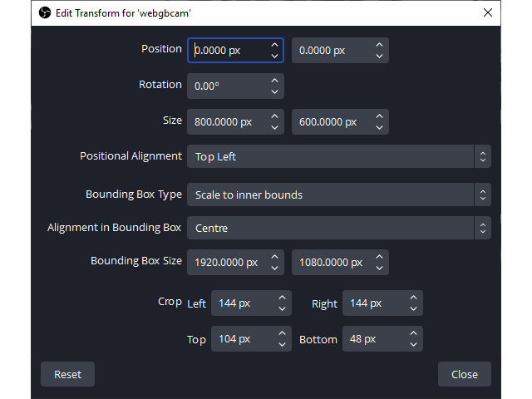Decrease the Size width with down arrow
This screenshot has width=532, height=399.
coord(275,127)
